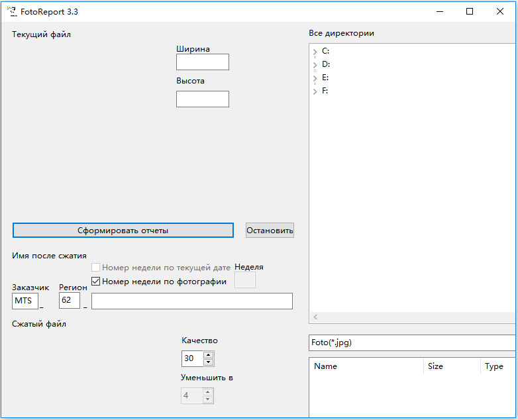This screenshot has height=420, width=518.
Task: Expand the E: drive in directory tree
Action: point(315,78)
